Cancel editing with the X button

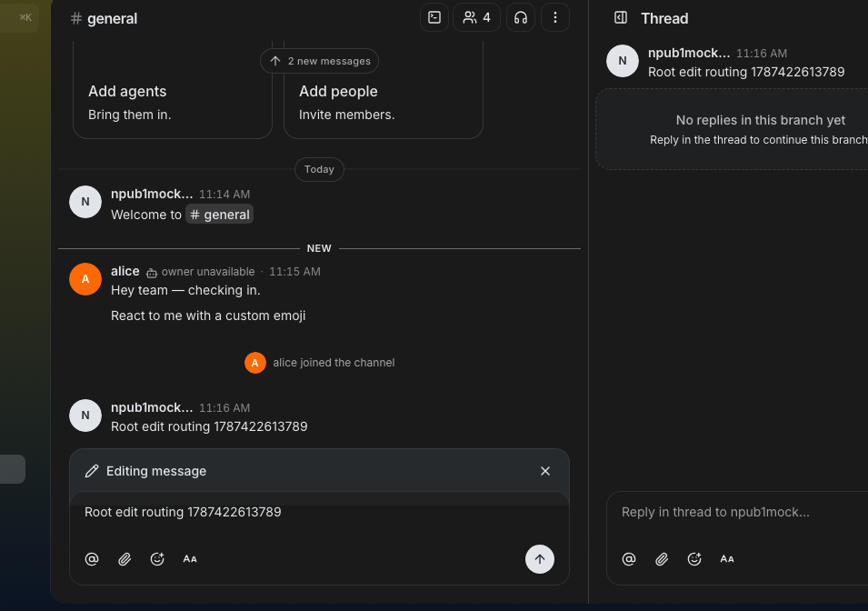pos(544,471)
